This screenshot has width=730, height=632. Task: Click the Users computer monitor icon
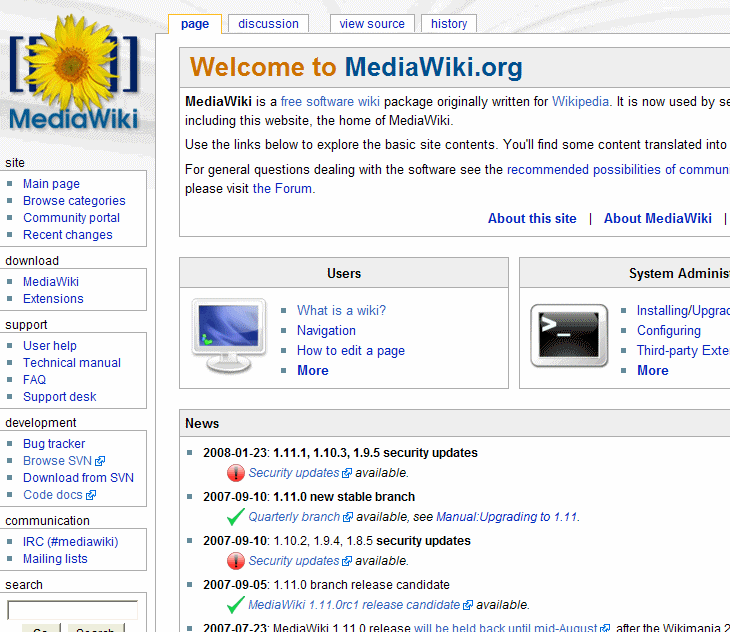pyautogui.click(x=227, y=334)
